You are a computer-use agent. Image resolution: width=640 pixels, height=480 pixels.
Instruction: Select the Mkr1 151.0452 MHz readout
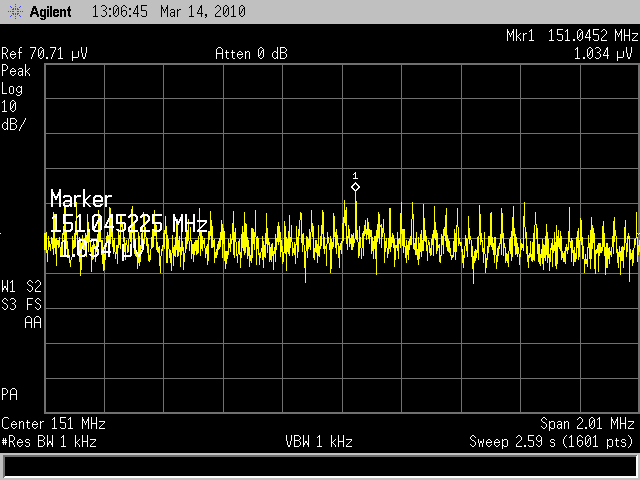click(571, 36)
